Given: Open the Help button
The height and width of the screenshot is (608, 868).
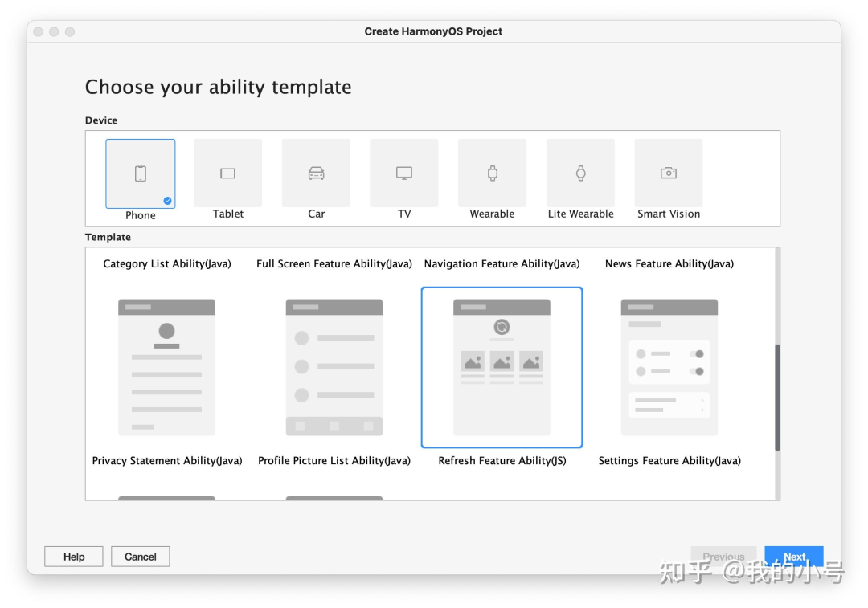Looking at the screenshot, I should 74,557.
